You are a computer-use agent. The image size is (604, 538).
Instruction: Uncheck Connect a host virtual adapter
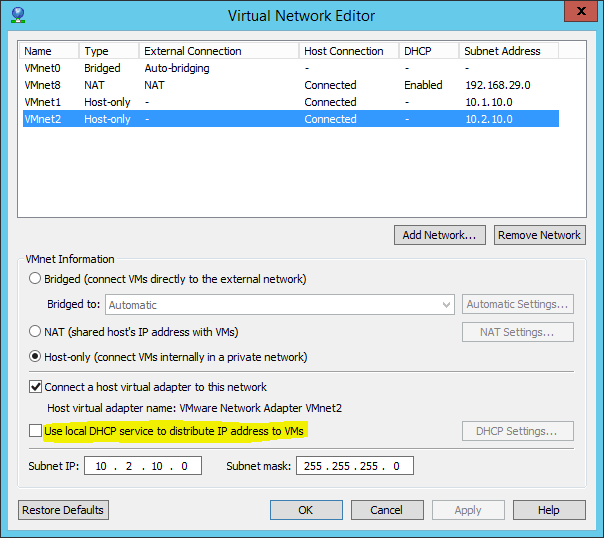35,387
